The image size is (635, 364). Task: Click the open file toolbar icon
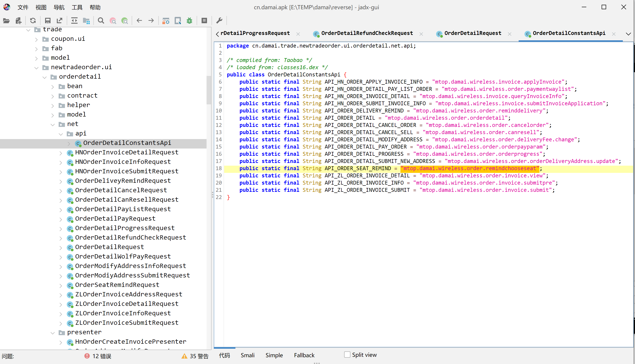(x=6, y=21)
